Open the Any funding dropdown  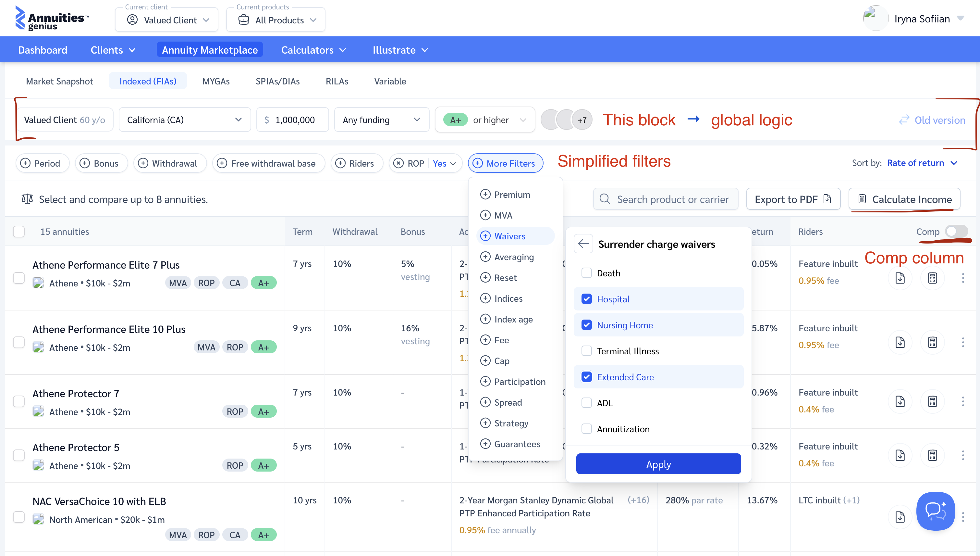[382, 120]
